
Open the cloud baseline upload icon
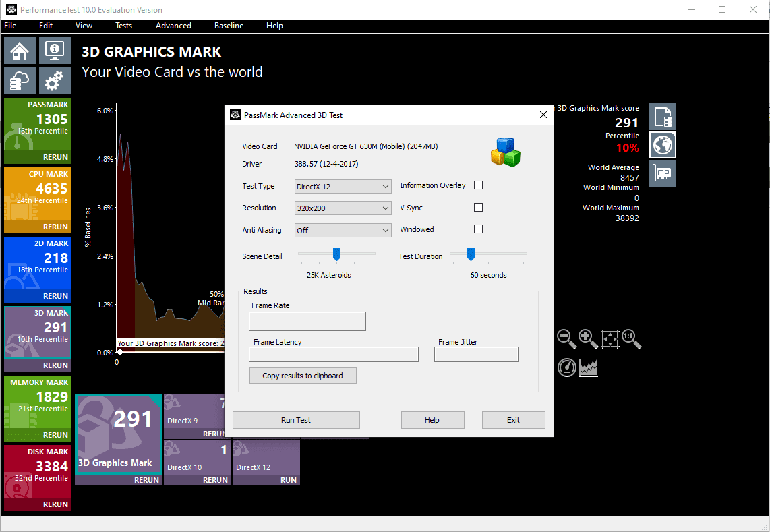coord(20,80)
